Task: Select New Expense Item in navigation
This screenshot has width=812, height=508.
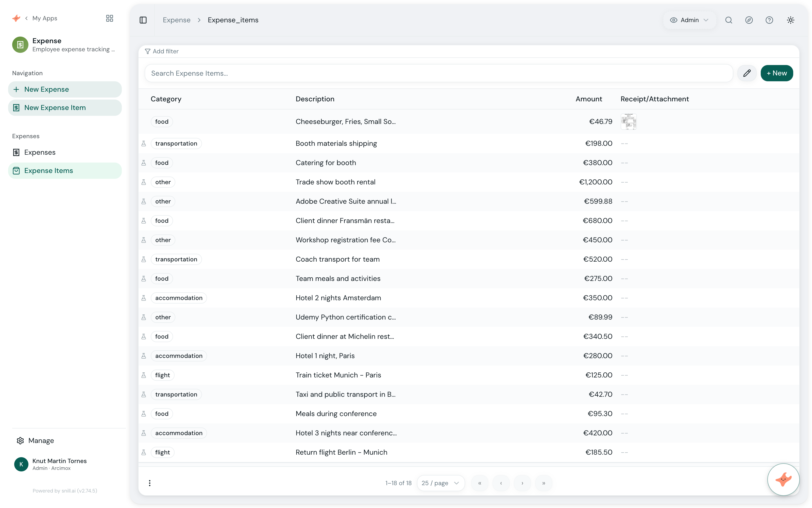Action: click(x=65, y=107)
